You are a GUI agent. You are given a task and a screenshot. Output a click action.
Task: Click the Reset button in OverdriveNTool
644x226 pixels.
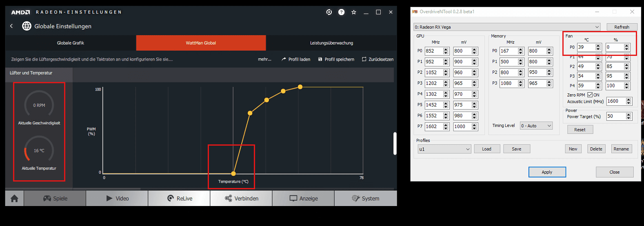click(580, 130)
